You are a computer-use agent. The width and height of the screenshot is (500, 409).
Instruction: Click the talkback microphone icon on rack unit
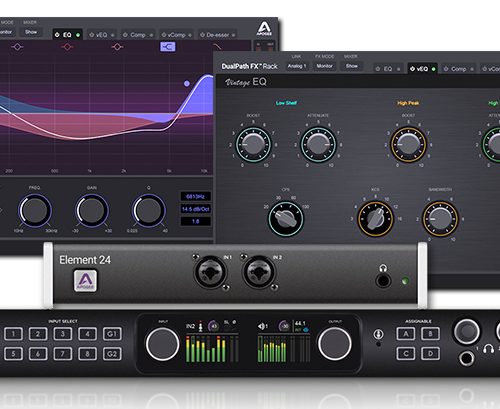click(x=378, y=334)
